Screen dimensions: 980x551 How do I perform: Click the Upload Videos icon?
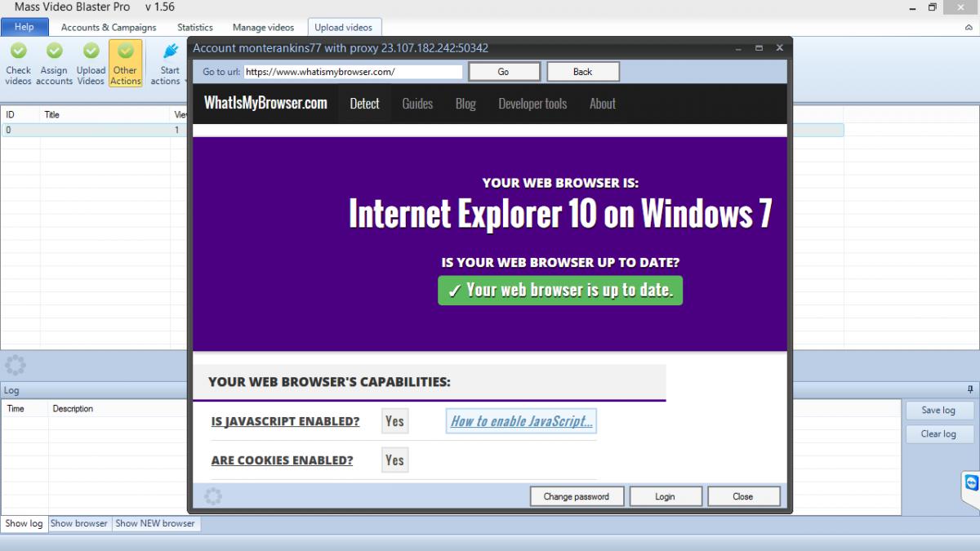tap(91, 51)
